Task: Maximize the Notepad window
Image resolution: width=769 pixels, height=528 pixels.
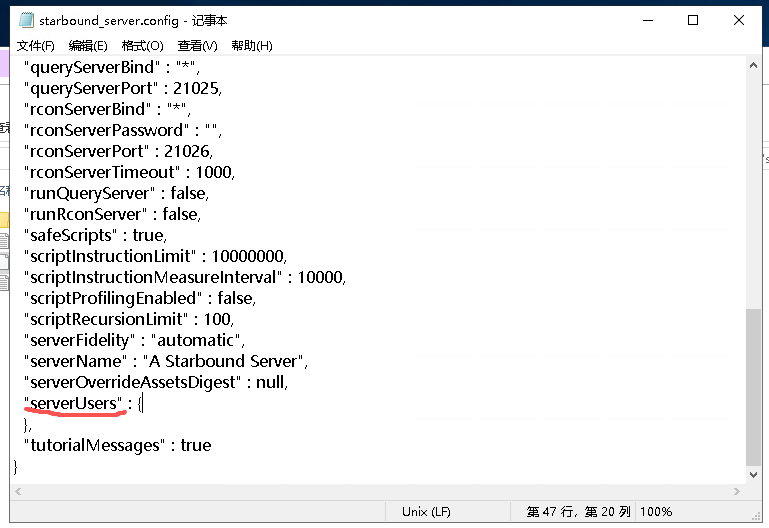Action: tap(693, 20)
